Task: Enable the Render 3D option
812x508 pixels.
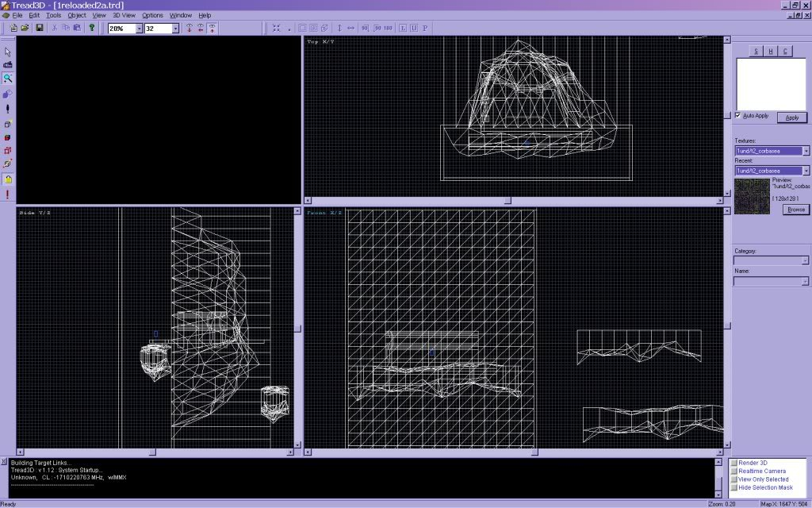Action: [734, 462]
